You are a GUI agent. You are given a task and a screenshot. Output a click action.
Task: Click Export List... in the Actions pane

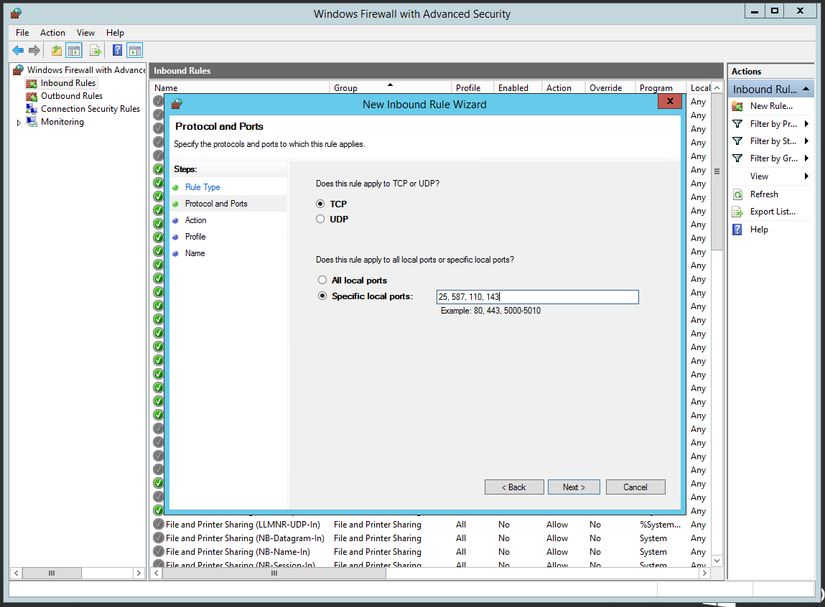773,212
